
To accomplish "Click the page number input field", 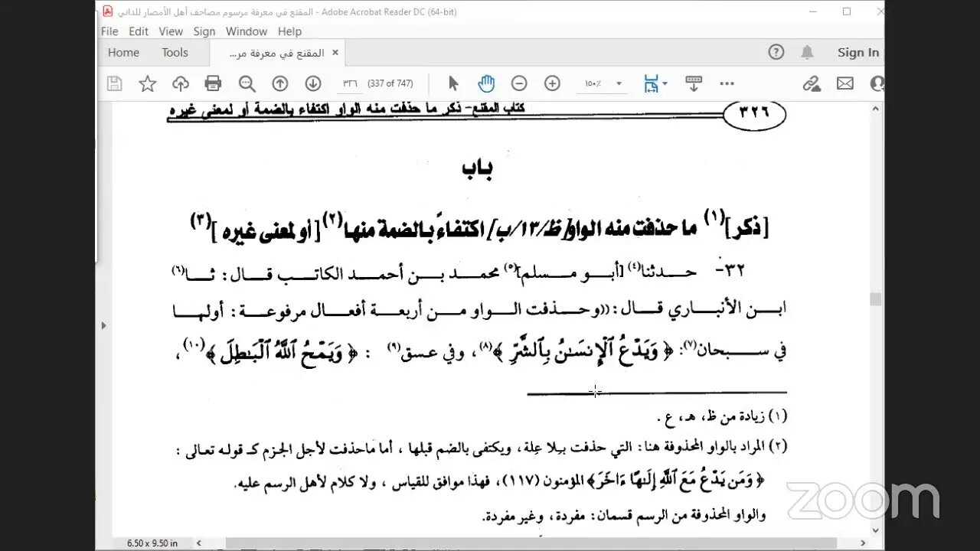I will 351,84.
